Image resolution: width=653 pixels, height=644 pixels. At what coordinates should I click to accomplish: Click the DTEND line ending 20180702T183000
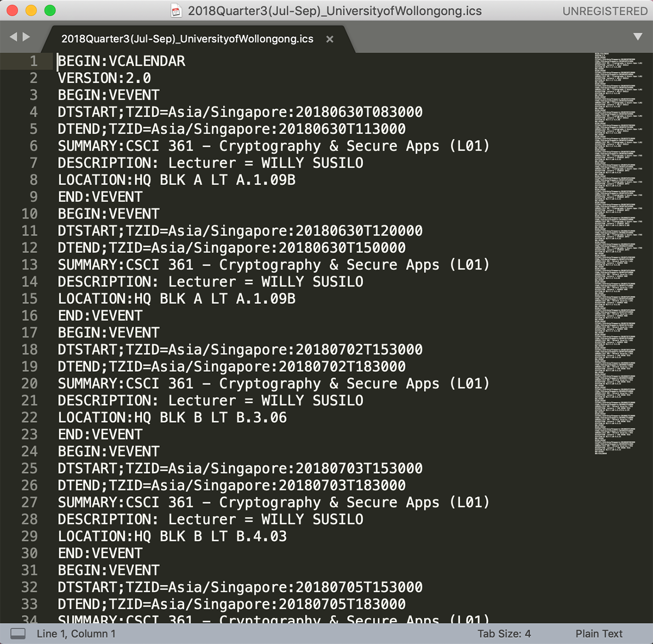click(232, 367)
